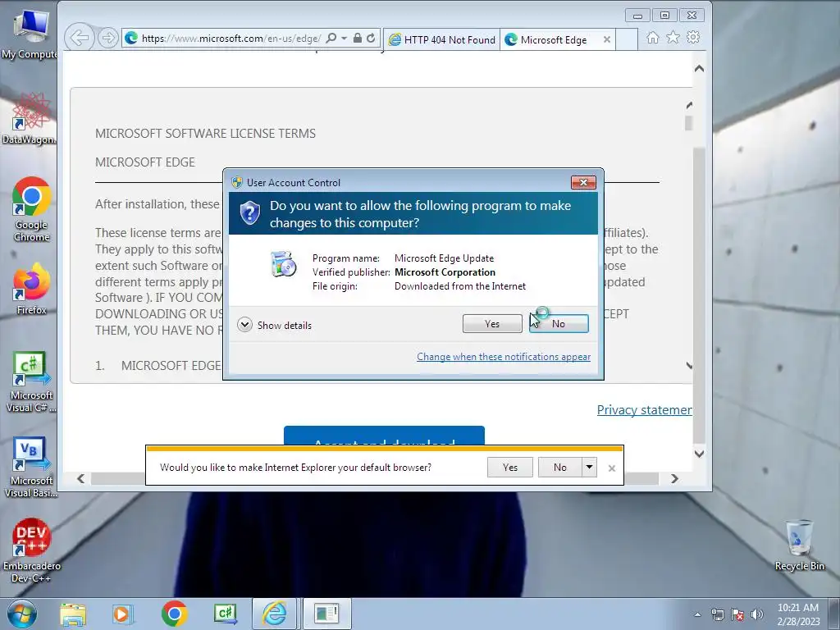
Task: Click the Accept and download button
Action: click(384, 436)
